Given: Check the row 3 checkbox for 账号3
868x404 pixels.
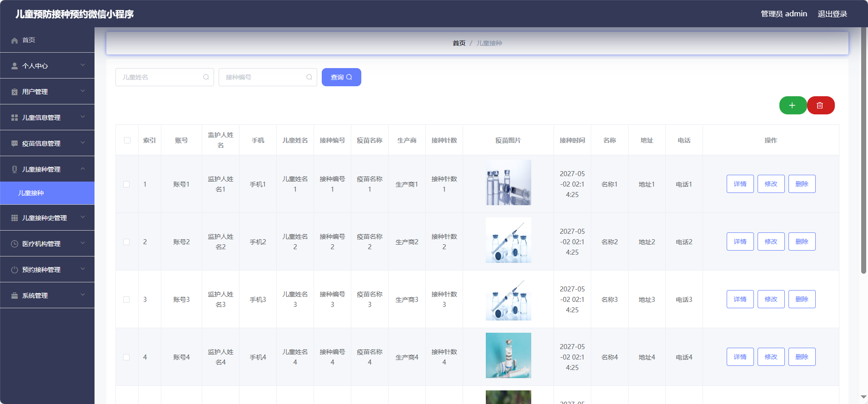Looking at the screenshot, I should click(x=126, y=300).
